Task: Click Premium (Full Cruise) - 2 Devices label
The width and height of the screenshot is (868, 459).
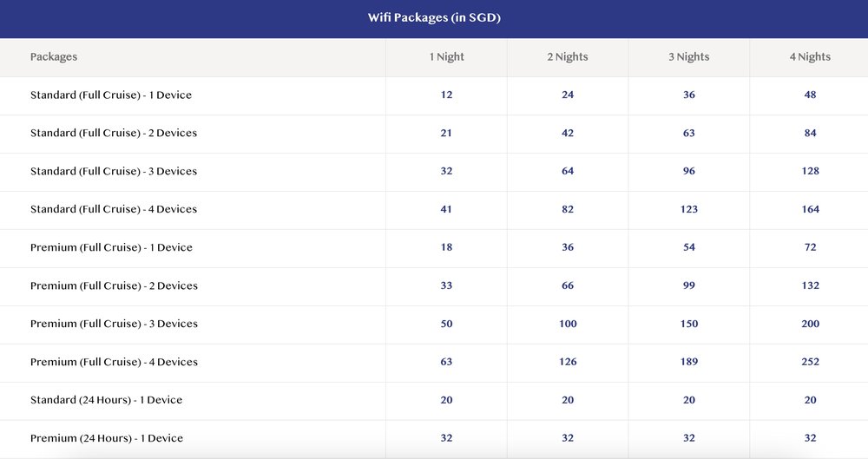Action: pyautogui.click(x=114, y=286)
